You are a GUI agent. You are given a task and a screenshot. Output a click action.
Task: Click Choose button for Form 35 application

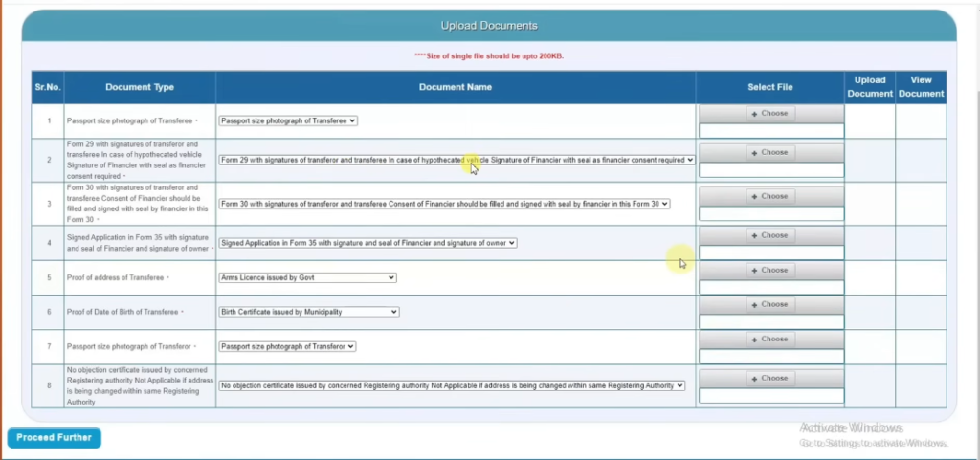769,235
